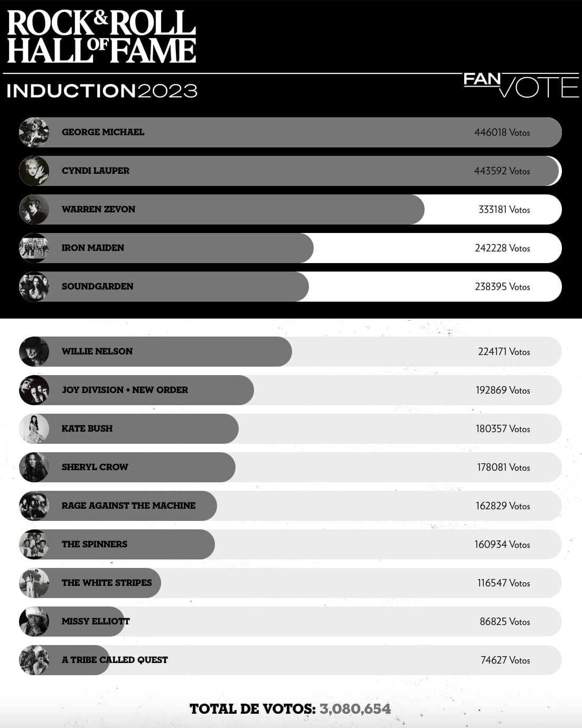This screenshot has height=728, width=582.
Task: Click Kate Bush's portrait thumbnail
Action: tap(34, 428)
